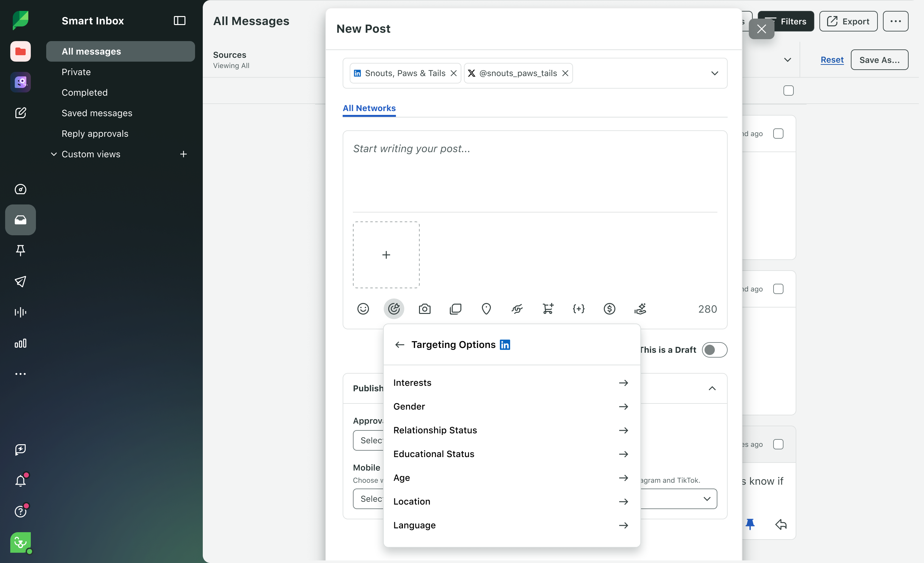The width and height of the screenshot is (924, 563).
Task: Switch to the All Networks tab
Action: (369, 108)
